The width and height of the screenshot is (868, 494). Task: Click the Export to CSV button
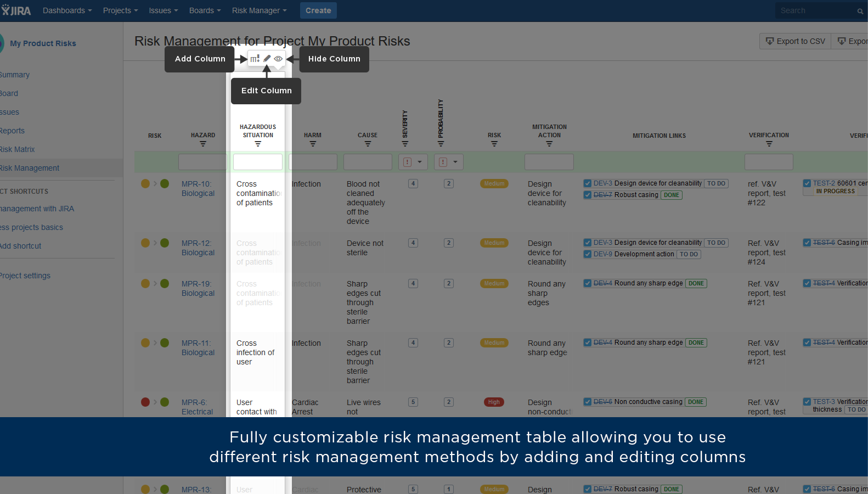point(795,41)
